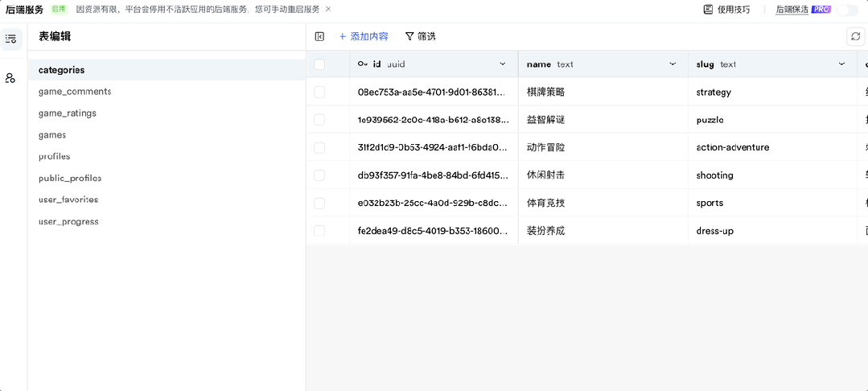
Task: Toggle the 后端保活 PRO switch
Action: [847, 10]
